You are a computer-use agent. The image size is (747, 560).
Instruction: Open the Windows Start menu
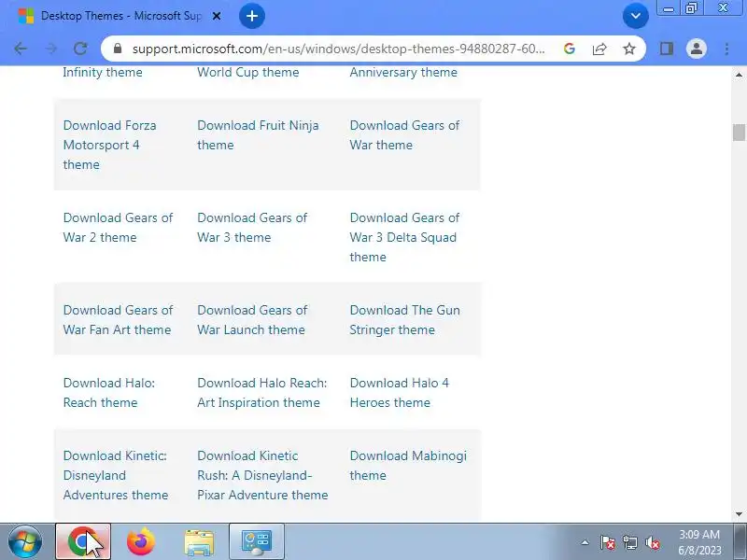(25, 541)
